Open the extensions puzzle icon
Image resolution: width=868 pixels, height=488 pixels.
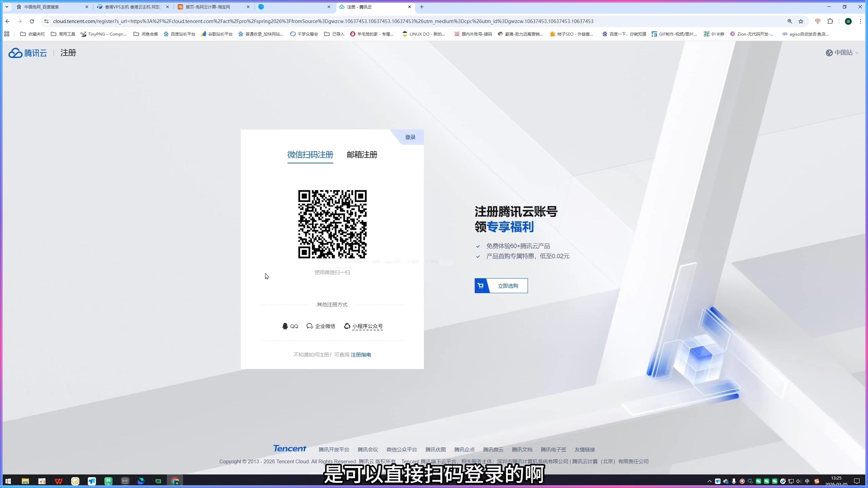[x=830, y=21]
